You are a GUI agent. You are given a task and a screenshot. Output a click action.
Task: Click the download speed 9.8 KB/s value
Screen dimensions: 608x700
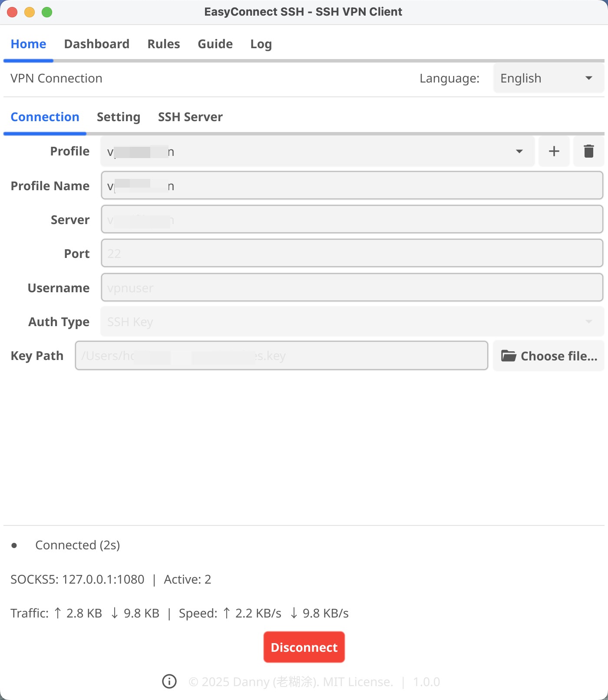pos(326,613)
